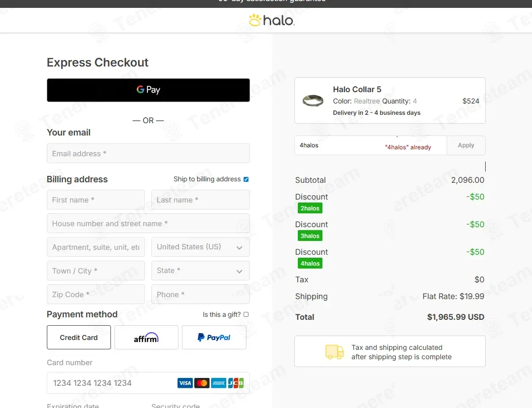Pay with Google Pay button
The height and width of the screenshot is (408, 532).
pyautogui.click(x=148, y=90)
